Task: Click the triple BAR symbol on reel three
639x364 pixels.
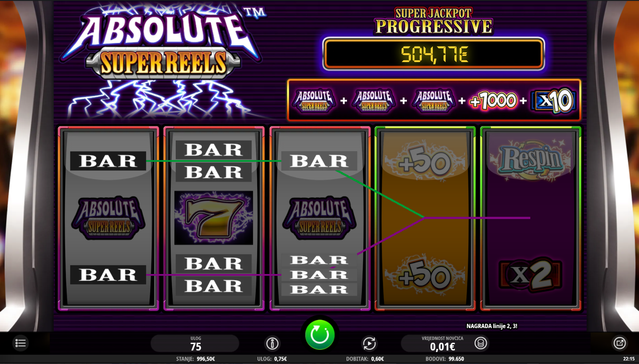Action: tap(319, 275)
